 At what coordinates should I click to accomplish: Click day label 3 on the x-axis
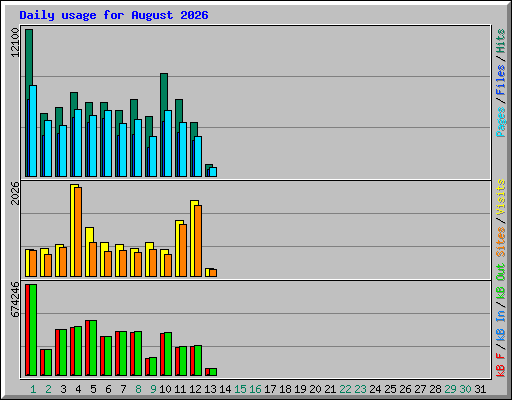coord(63,389)
